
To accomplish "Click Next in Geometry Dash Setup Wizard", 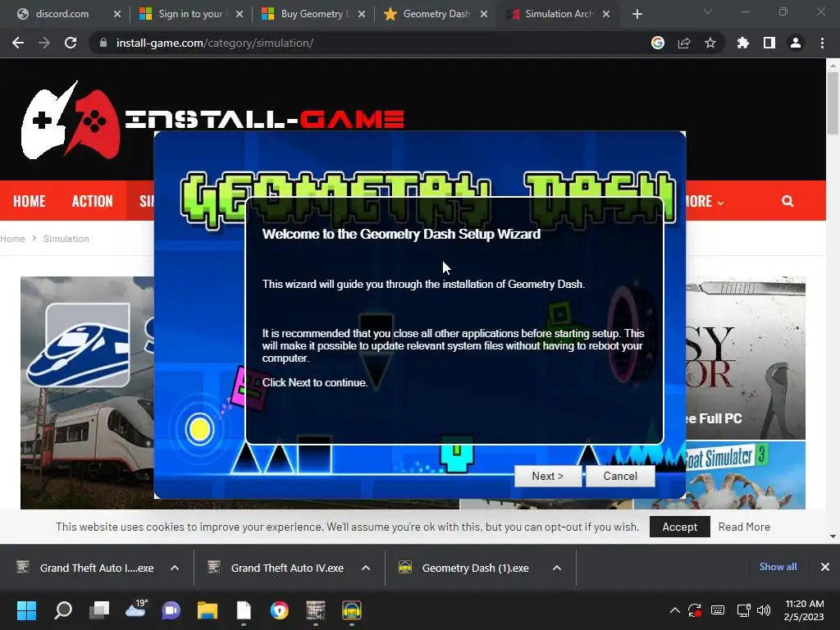I will tap(547, 476).
